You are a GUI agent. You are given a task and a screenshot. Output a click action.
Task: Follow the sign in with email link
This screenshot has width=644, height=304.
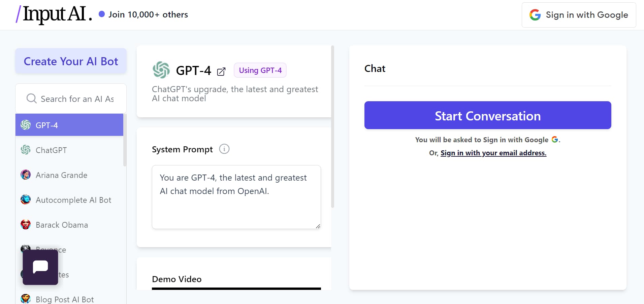tap(493, 153)
